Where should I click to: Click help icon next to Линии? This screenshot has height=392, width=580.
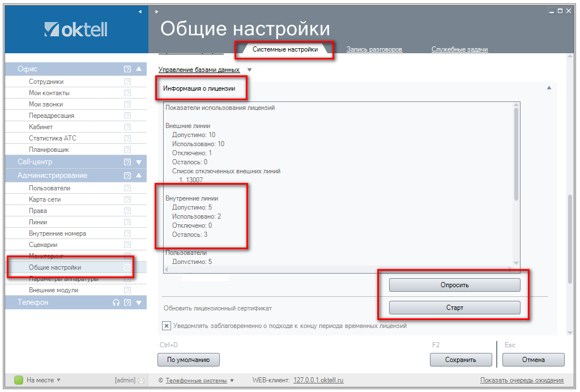(x=127, y=222)
